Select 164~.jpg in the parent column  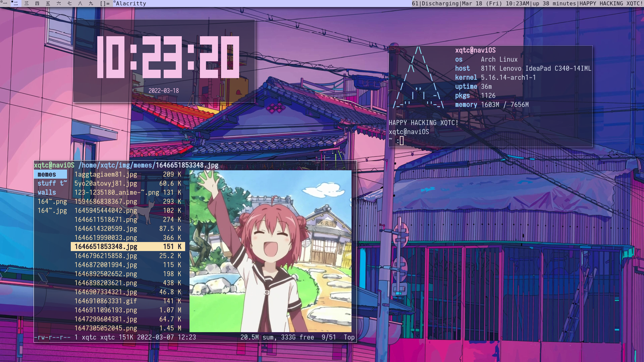click(52, 210)
